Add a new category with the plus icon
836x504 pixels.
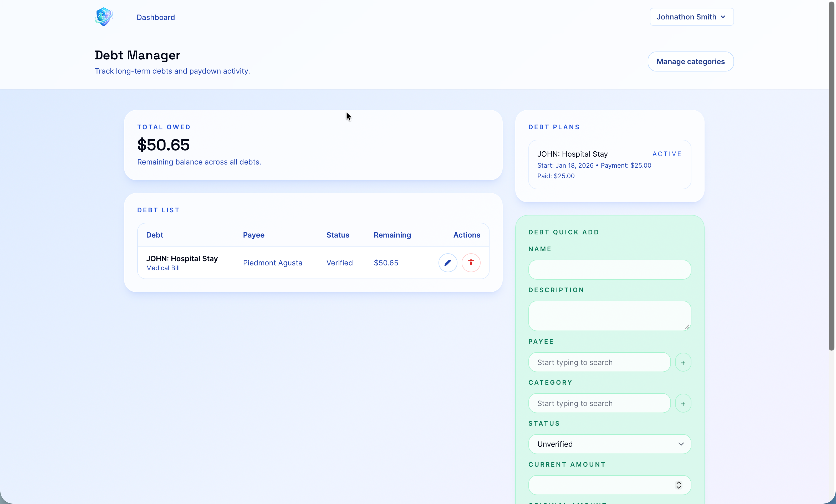(x=683, y=403)
